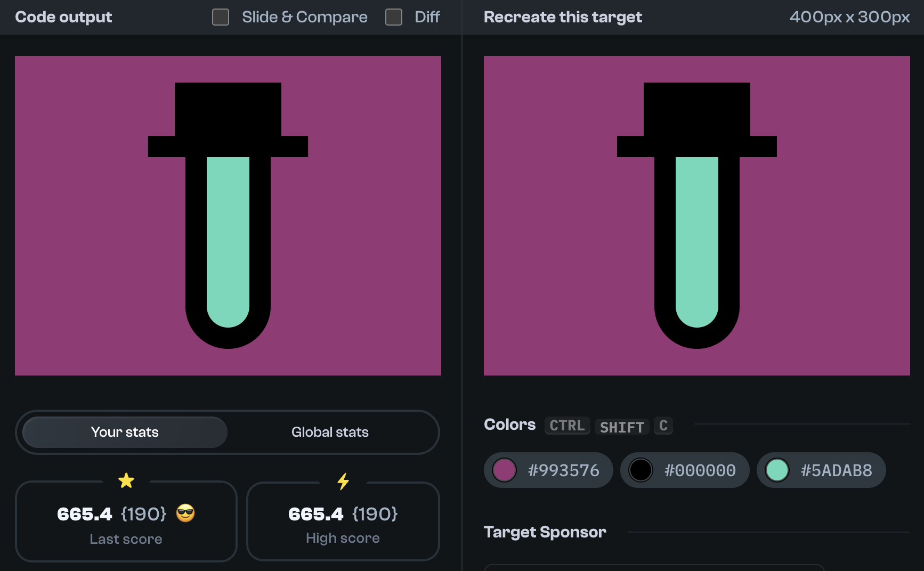Viewport: 924px width, 571px height.
Task: Click the C key hint badge
Action: coord(663,426)
